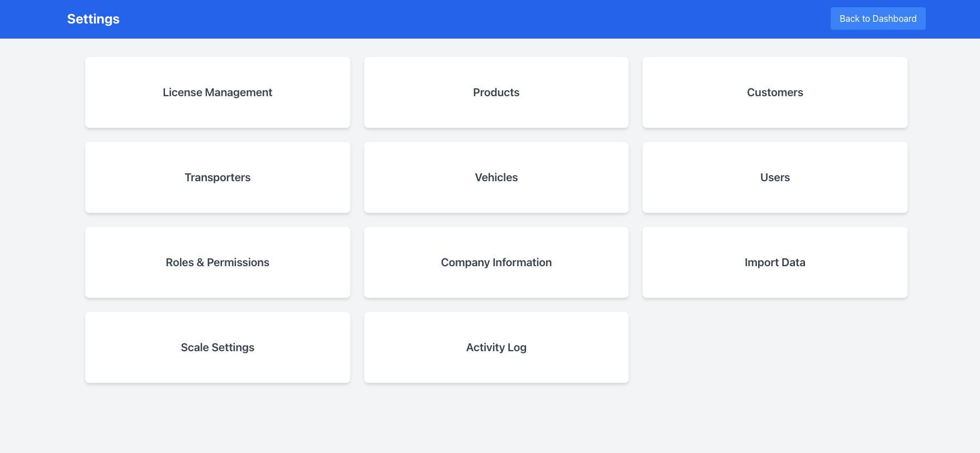Click the "License Management" label text
Screen dimensions: 980x453
click(217, 92)
